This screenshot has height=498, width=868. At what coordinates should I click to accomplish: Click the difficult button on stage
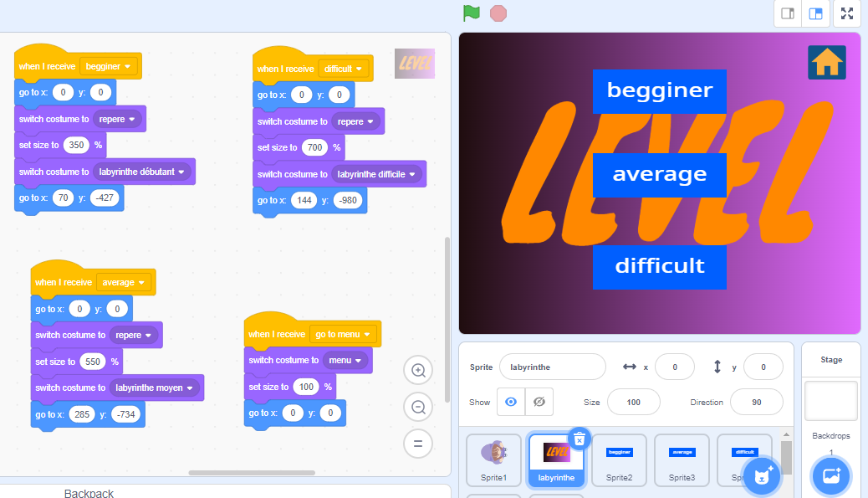point(659,267)
